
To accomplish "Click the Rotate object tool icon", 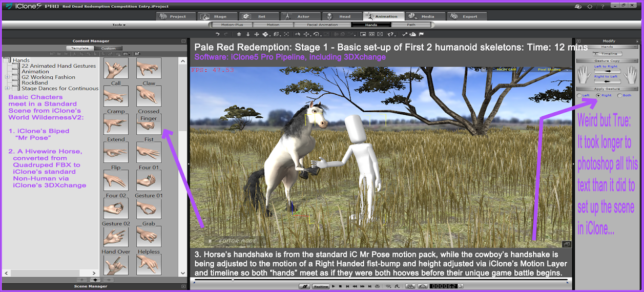I will (x=316, y=34).
